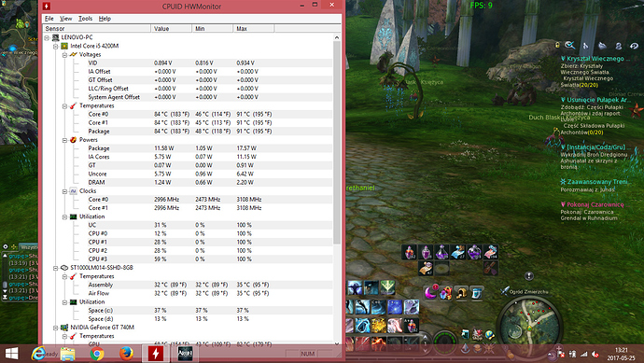Image resolution: width=644 pixels, height=363 pixels.
Task: Collapse the NVIDIA GeForce GT 740M node
Action: click(x=56, y=328)
